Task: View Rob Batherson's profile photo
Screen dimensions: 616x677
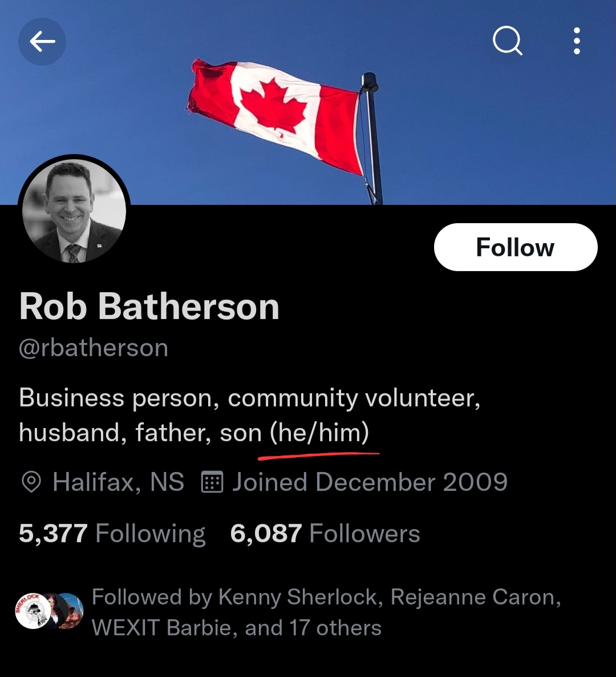Action: coord(74,211)
